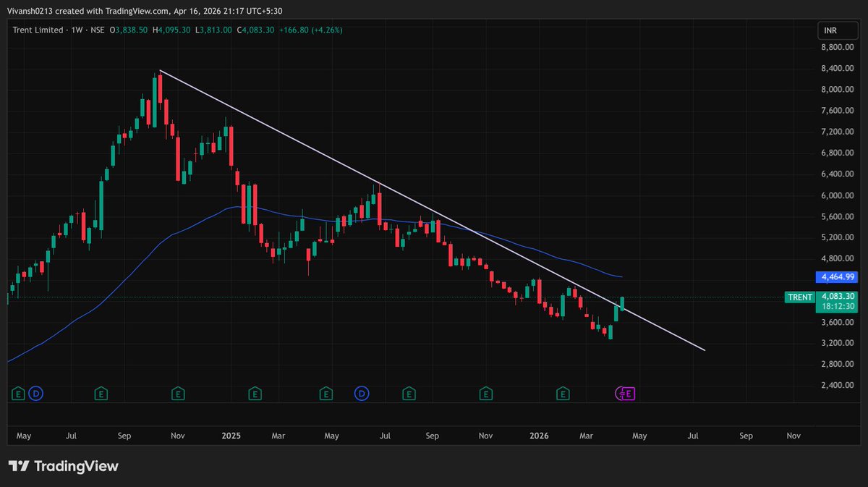Click the open value O3,838.50
Viewport: 868px width, 487px height.
click(129, 30)
